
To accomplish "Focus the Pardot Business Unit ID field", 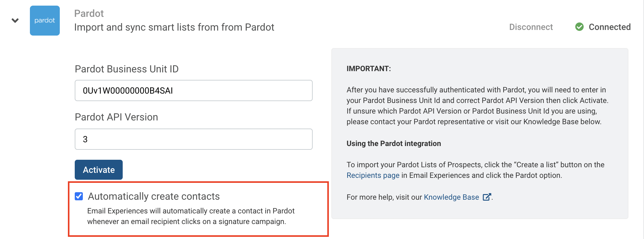I will click(194, 90).
